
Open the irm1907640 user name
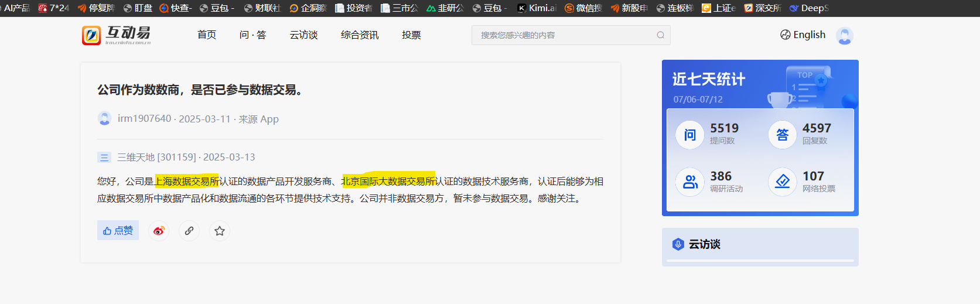point(144,119)
